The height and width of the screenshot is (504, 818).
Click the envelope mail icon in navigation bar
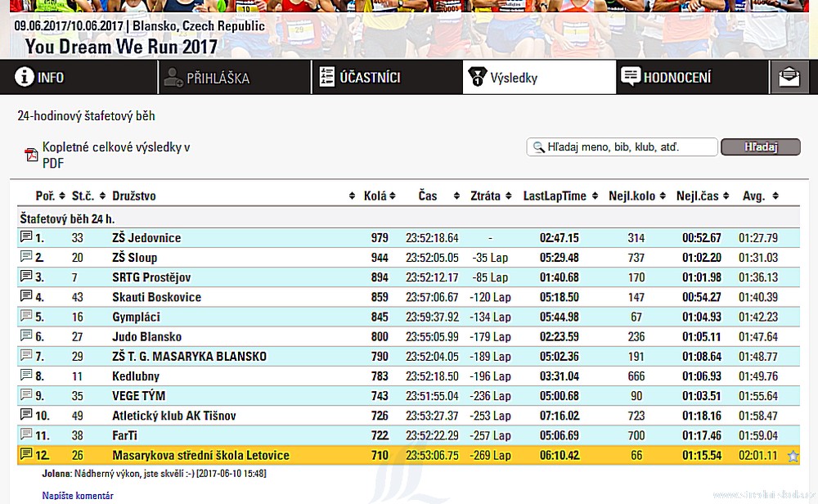(x=789, y=77)
